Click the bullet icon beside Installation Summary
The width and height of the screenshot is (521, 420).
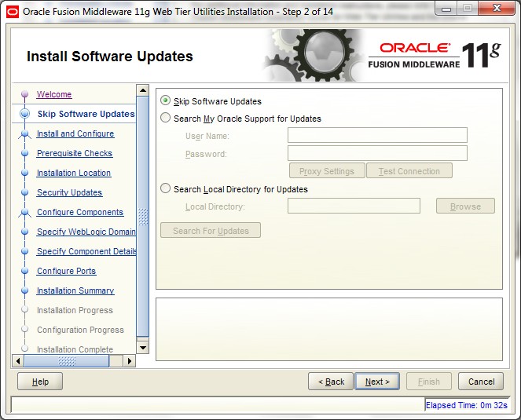[24, 290]
